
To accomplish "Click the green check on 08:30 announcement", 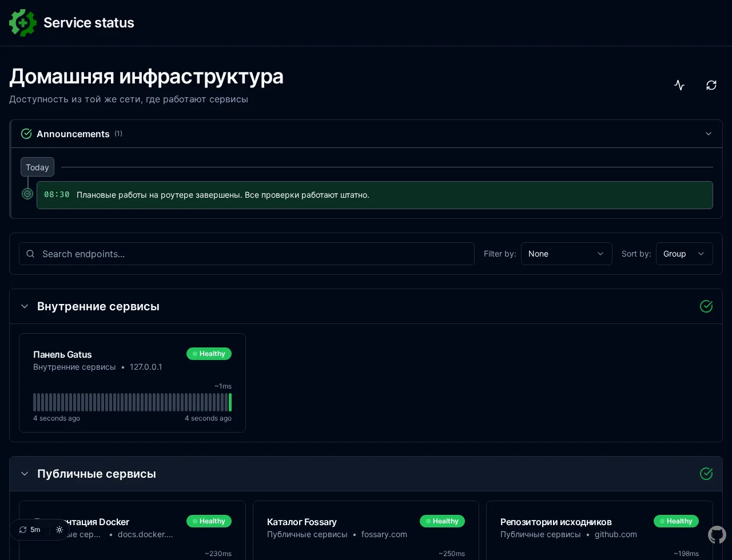I will (27, 194).
